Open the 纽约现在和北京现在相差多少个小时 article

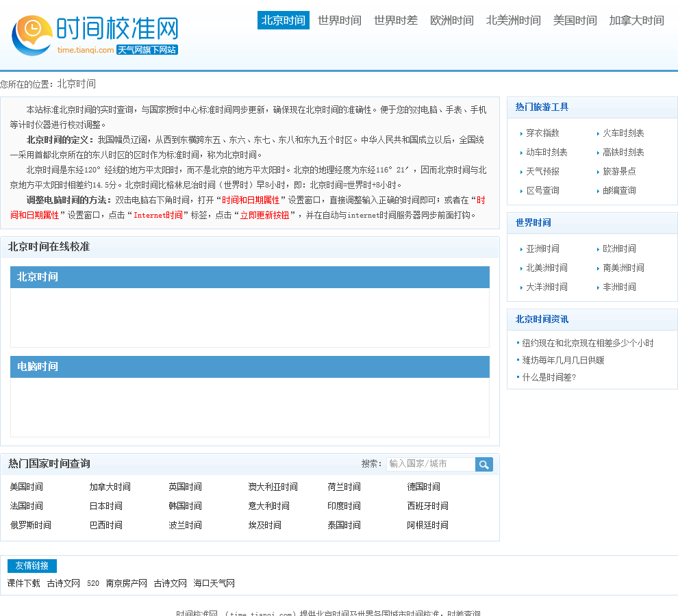pos(588,343)
